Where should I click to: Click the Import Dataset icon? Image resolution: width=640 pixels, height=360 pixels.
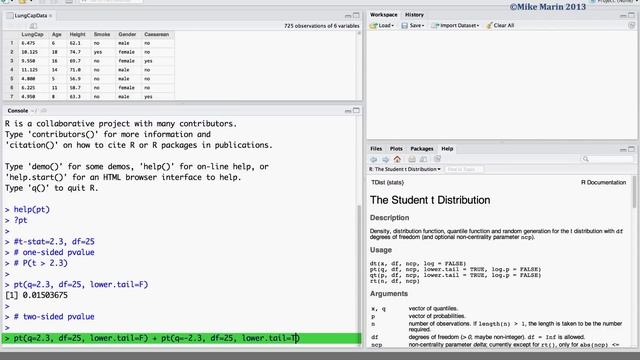(x=435, y=25)
